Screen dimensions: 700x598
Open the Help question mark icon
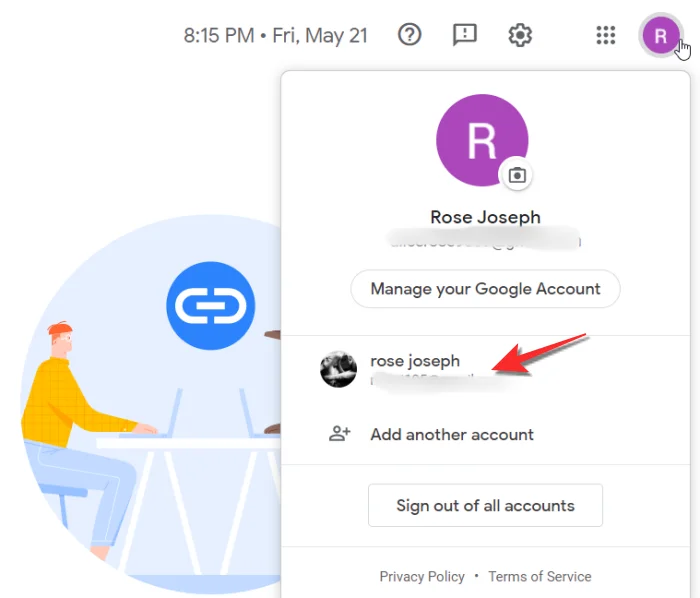[410, 35]
